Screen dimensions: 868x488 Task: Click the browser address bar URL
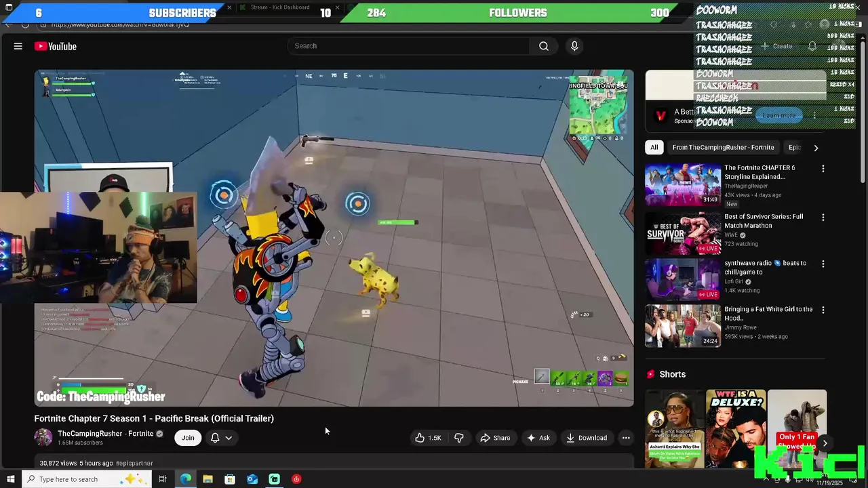(121, 24)
